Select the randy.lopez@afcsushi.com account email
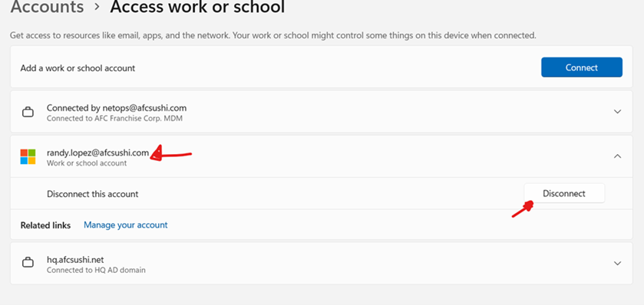This screenshot has width=644, height=305. (x=97, y=152)
